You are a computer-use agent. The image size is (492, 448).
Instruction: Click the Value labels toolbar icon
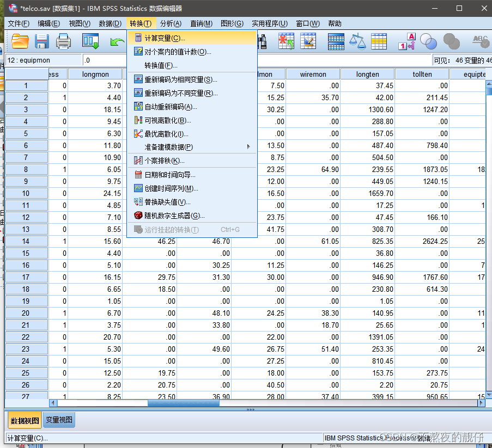pyautogui.click(x=407, y=41)
